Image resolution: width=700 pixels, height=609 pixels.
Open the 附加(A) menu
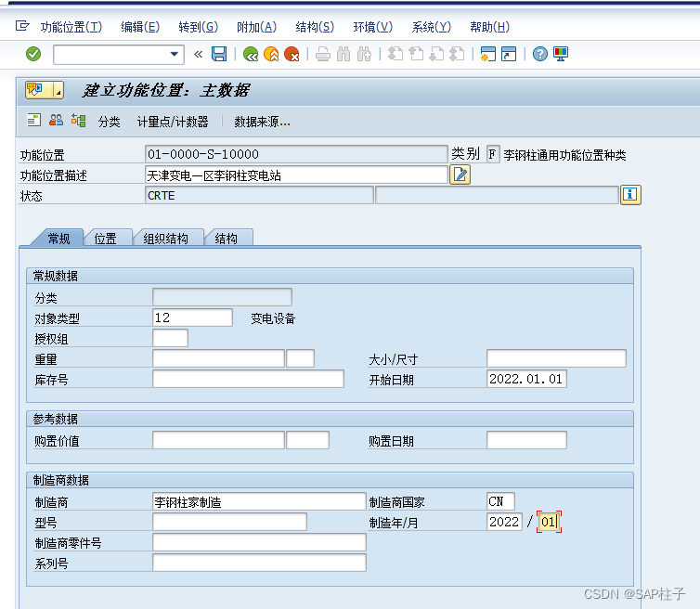point(256,27)
